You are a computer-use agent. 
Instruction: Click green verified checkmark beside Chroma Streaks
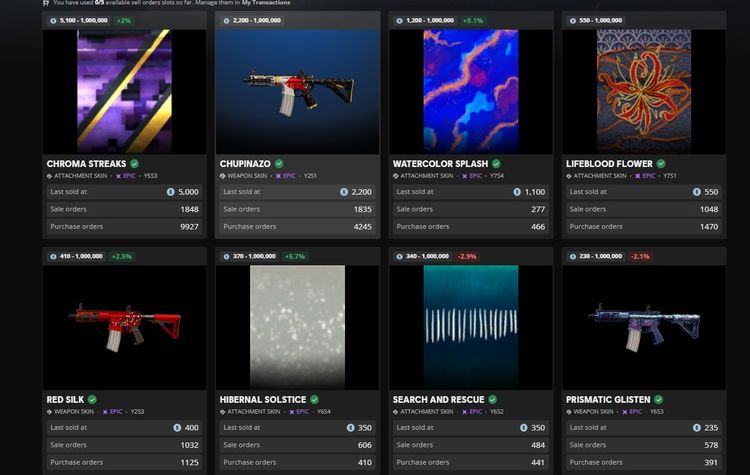(x=134, y=164)
